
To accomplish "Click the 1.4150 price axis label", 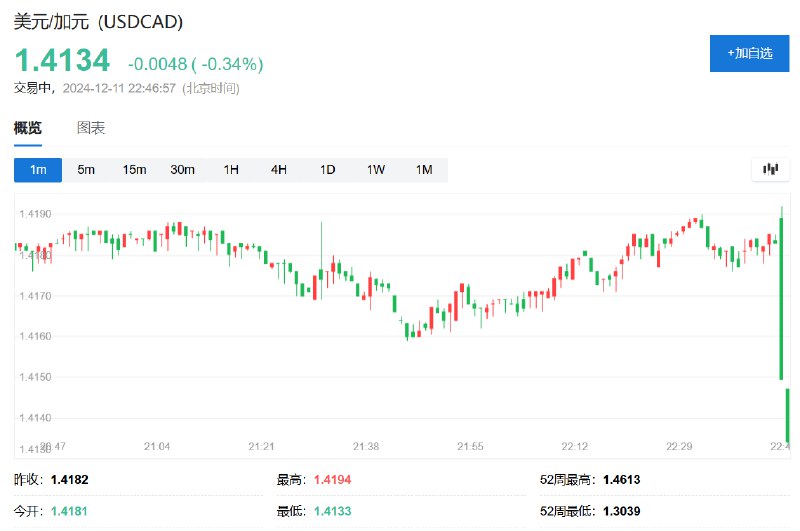I will tap(35, 377).
